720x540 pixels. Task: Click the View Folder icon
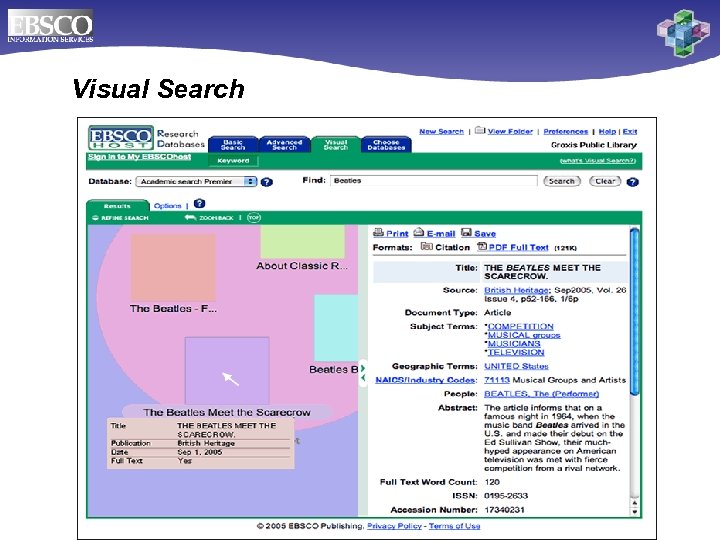(480, 130)
